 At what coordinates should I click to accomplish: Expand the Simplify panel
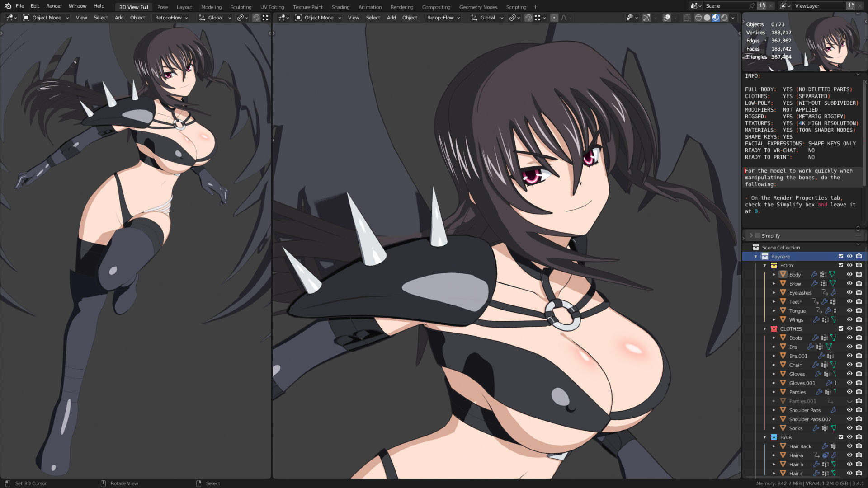pos(751,235)
